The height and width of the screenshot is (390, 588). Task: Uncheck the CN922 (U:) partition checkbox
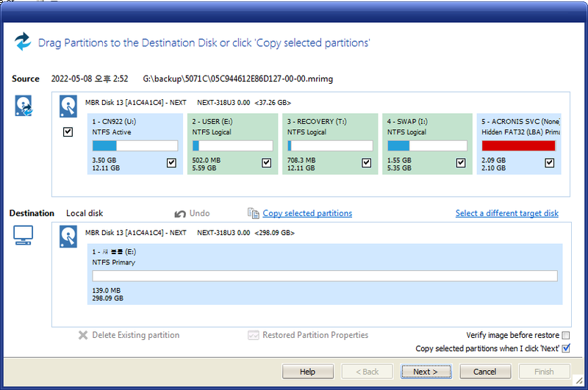pyautogui.click(x=171, y=163)
